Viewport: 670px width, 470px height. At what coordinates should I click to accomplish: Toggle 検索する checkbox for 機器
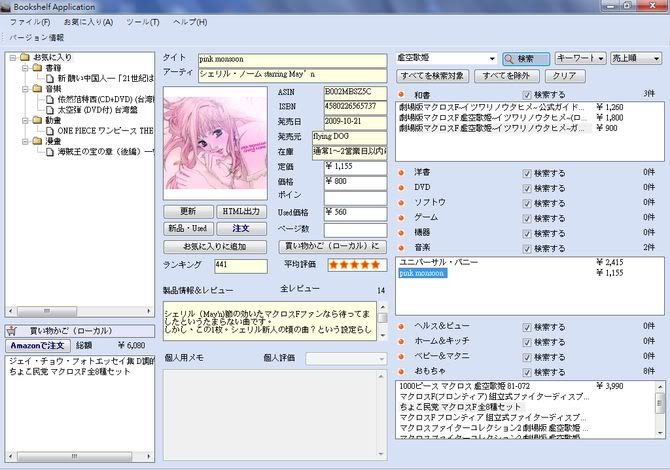527,233
